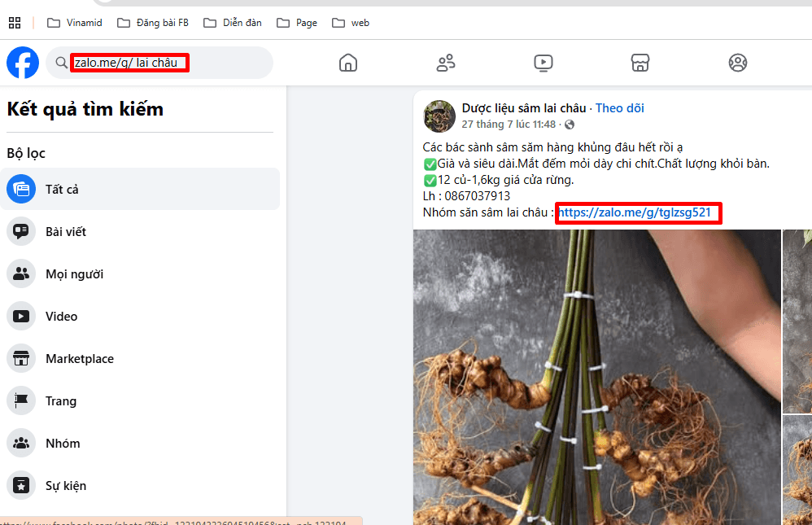812x525 pixels.
Task: Click the Facebook logo icon
Action: coord(23,63)
